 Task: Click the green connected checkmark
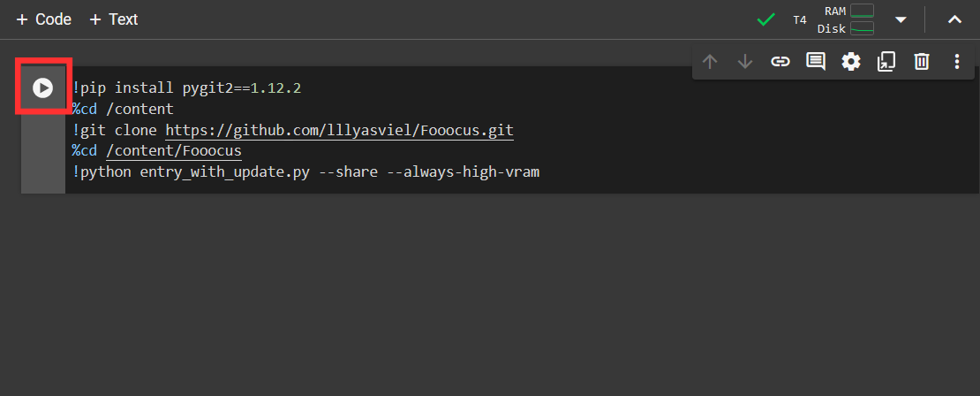(765, 20)
